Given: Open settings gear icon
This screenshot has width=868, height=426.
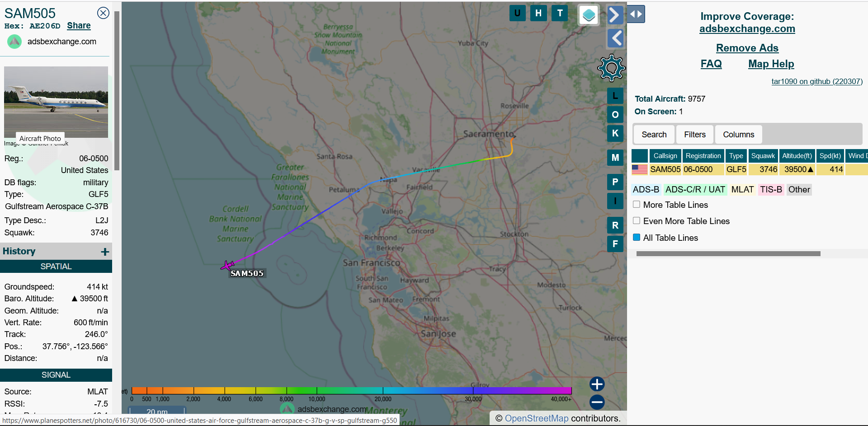Looking at the screenshot, I should [611, 68].
